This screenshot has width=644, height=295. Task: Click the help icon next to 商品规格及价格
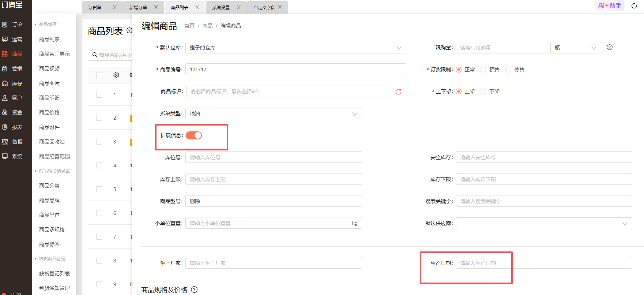[x=194, y=290]
